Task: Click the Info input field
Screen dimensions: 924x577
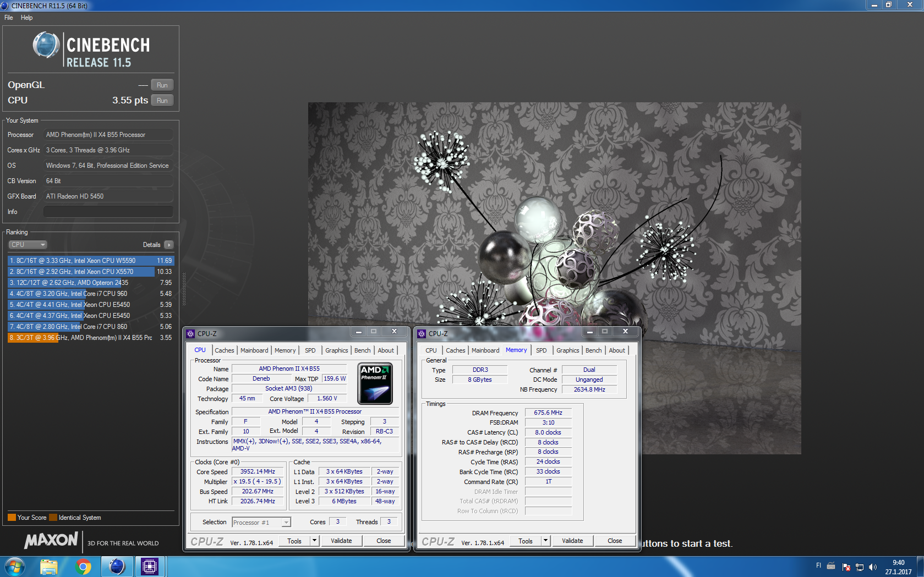Action: [x=108, y=212]
